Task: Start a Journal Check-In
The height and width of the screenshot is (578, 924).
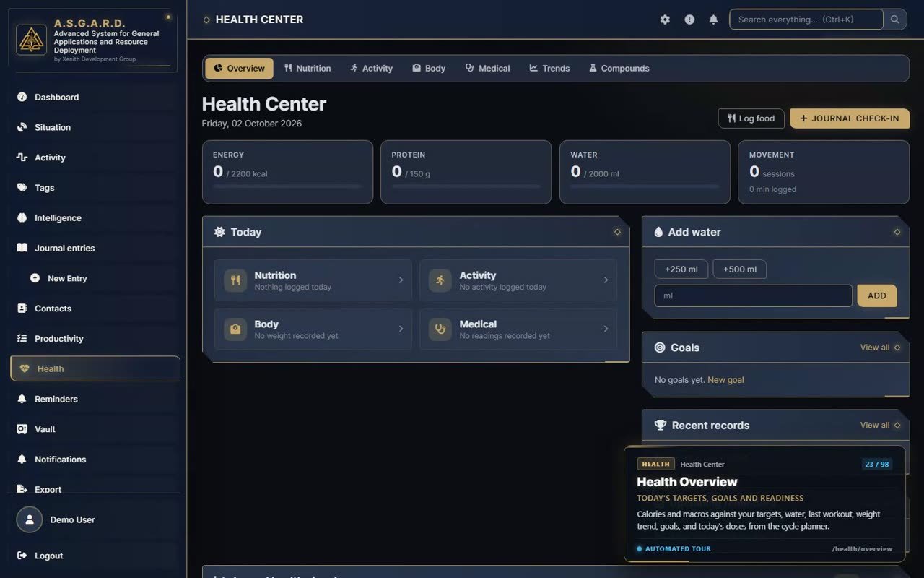Action: click(x=850, y=118)
